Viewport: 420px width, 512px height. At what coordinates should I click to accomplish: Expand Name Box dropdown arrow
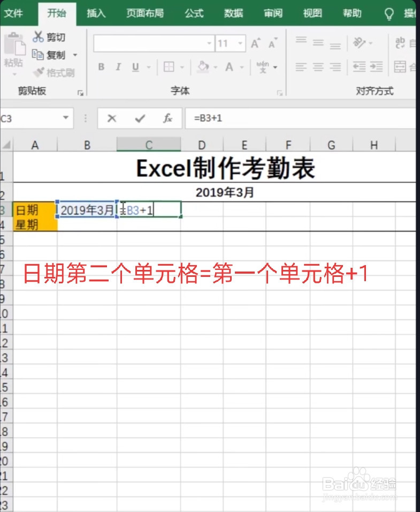tap(66, 117)
